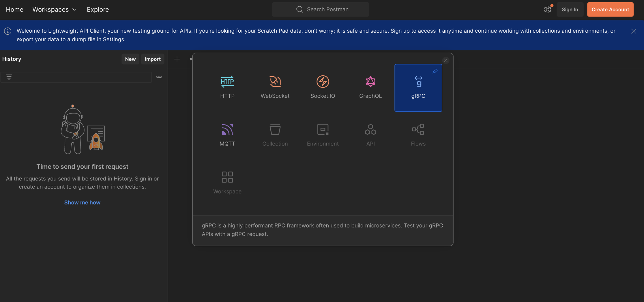Viewport: 644px width, 302px height.
Task: Go to the Home page
Action: pos(14,9)
